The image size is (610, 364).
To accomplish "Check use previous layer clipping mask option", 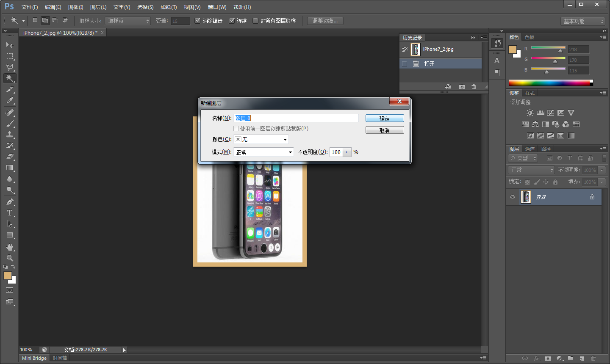I will point(236,129).
